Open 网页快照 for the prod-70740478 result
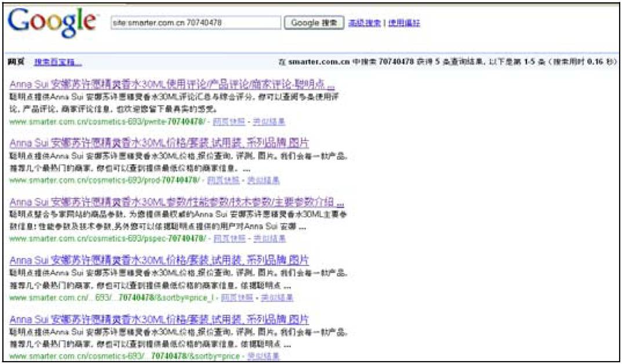The image size is (622, 364). point(223,180)
